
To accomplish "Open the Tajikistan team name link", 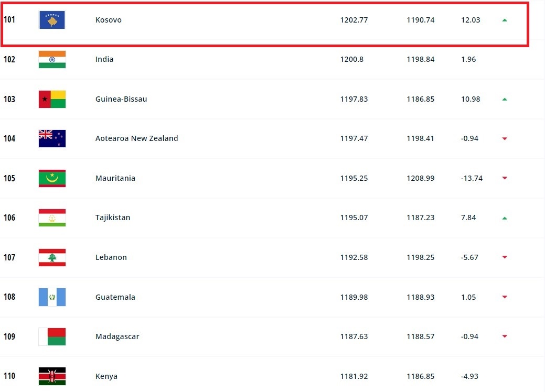I will (x=113, y=217).
